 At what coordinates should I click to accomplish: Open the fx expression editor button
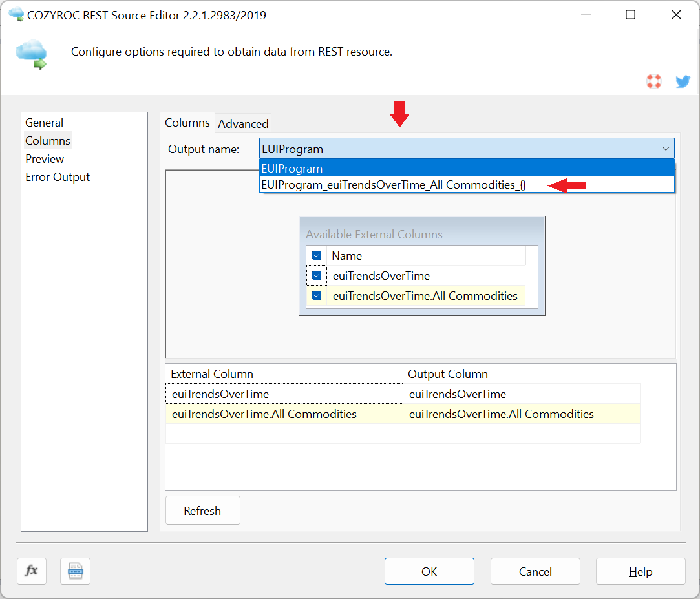click(32, 571)
